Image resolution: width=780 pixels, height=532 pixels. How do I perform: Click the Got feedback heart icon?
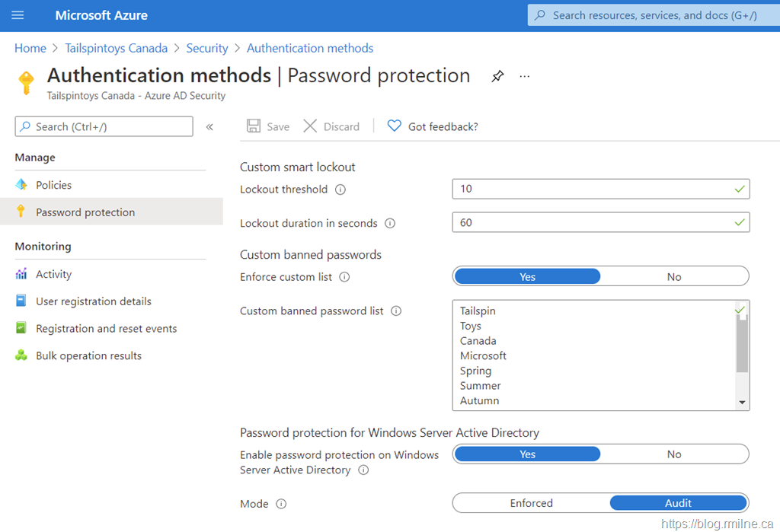tap(394, 126)
